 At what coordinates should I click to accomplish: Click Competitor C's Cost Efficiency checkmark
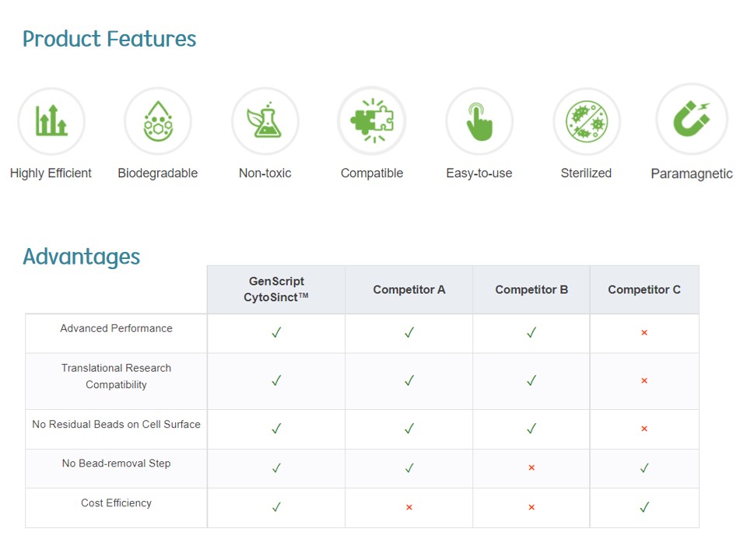pos(644,508)
